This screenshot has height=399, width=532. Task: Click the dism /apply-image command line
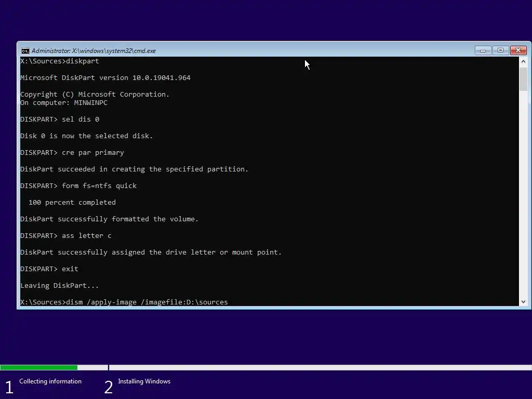124,302
